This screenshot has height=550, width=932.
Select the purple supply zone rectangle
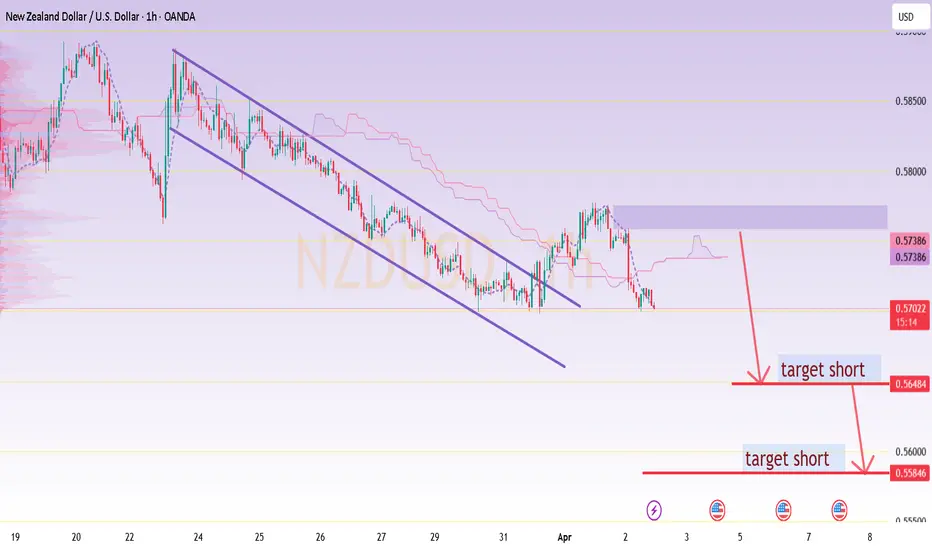point(750,217)
